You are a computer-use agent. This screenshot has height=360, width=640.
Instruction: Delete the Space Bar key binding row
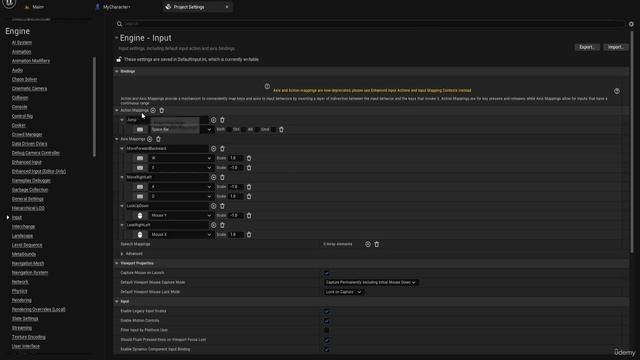[281, 129]
